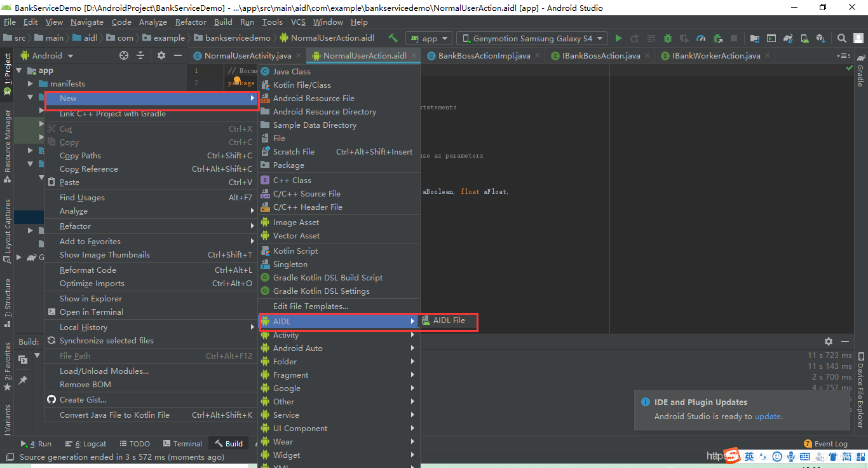Viewport: 868px width, 468px height.
Task: Expand the manifests folder
Action: (x=31, y=84)
